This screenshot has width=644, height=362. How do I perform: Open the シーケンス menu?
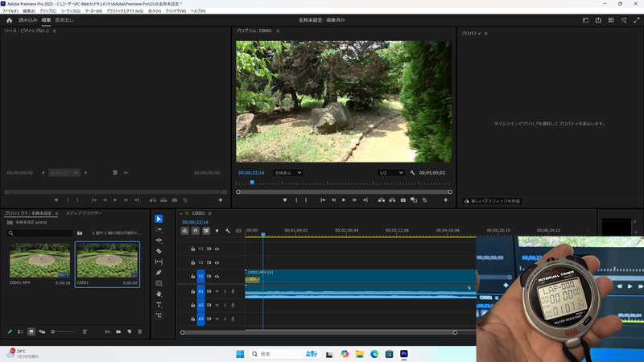point(71,11)
